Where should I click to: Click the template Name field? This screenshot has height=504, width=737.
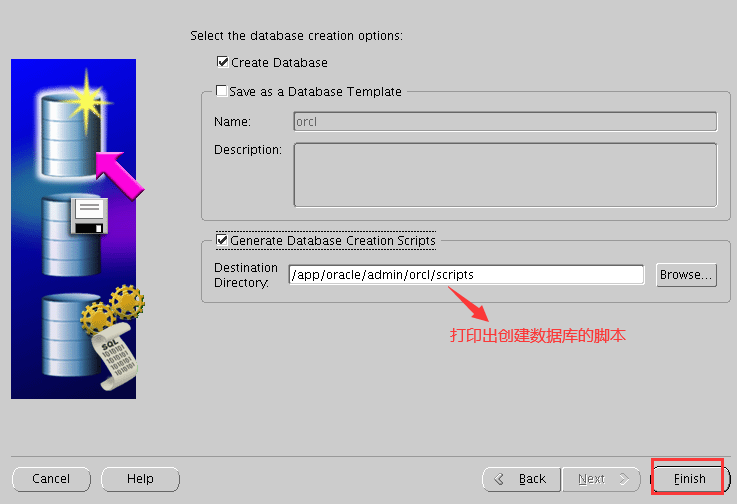coord(505,122)
